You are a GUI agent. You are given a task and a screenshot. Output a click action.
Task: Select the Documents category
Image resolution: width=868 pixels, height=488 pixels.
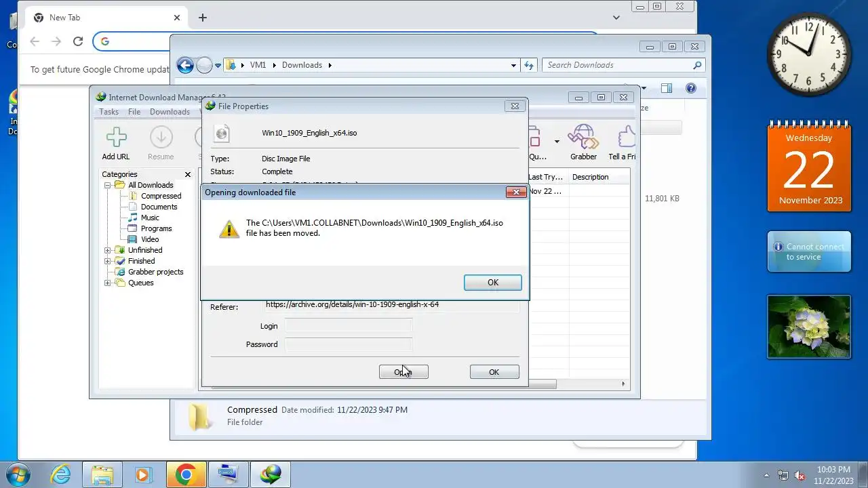(x=159, y=207)
